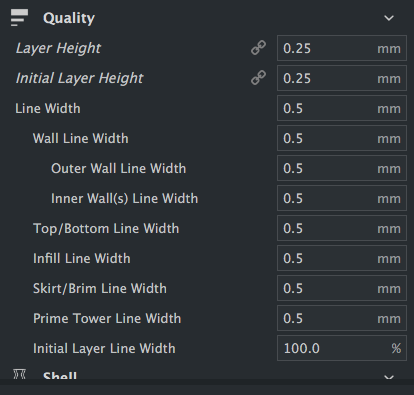Screen dimensions: 414x395
Task: Click the Shell section icon
Action: coord(19,374)
